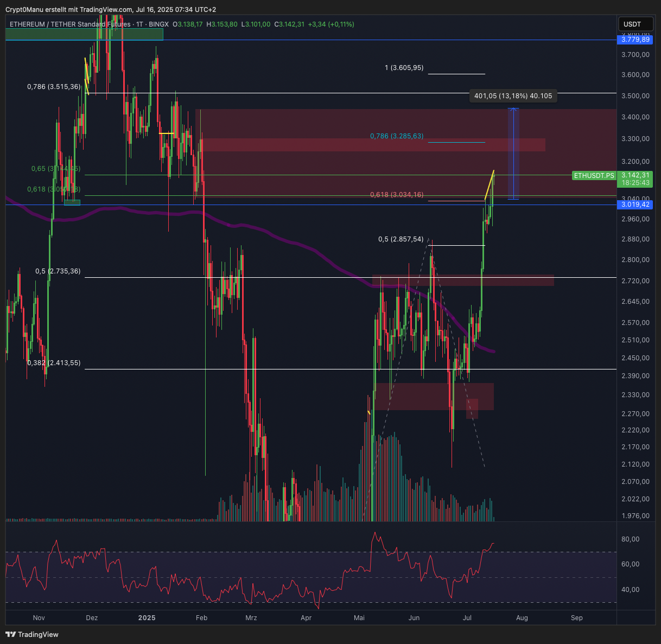
Task: Click the 3.300,00 price axis label
Action: (635, 139)
